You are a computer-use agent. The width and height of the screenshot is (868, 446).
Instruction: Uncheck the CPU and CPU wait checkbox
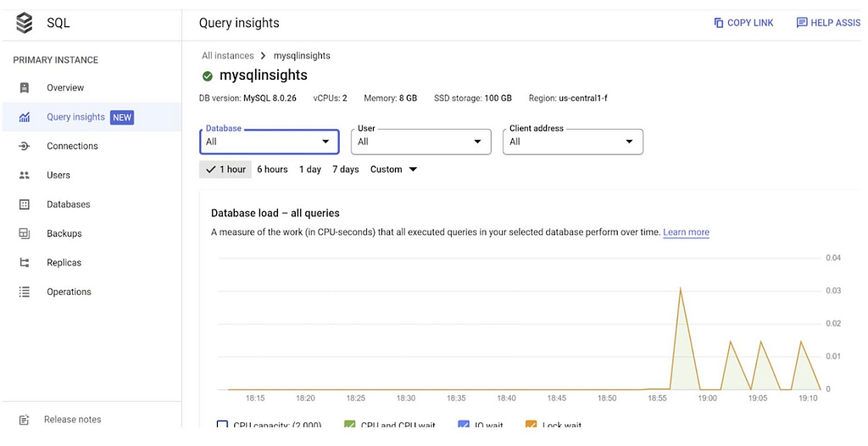350,425
